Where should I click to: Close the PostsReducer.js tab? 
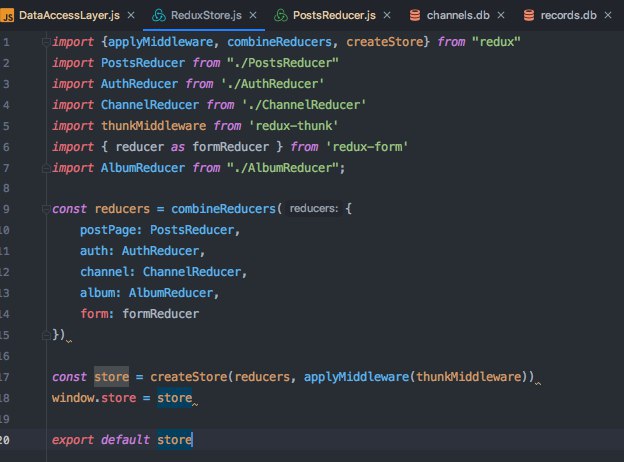point(387,15)
